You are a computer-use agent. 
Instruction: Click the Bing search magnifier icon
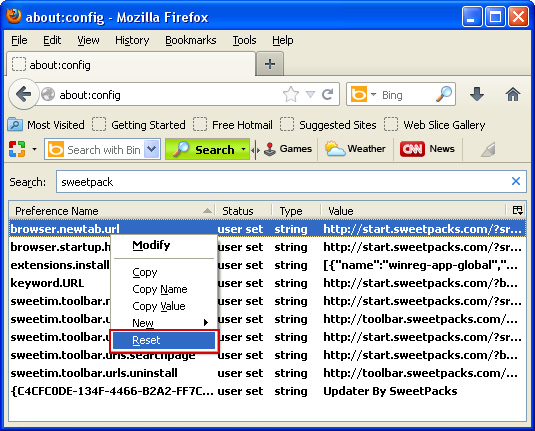pyautogui.click(x=444, y=94)
